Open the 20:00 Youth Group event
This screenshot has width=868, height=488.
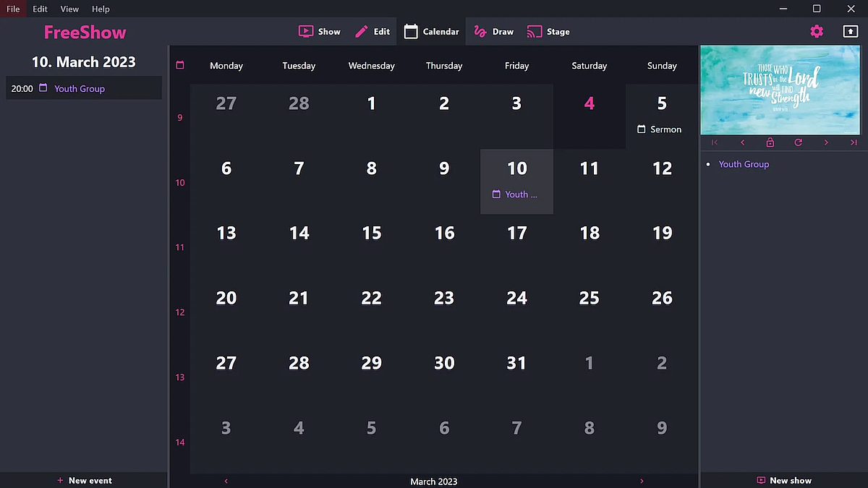[x=84, y=88]
